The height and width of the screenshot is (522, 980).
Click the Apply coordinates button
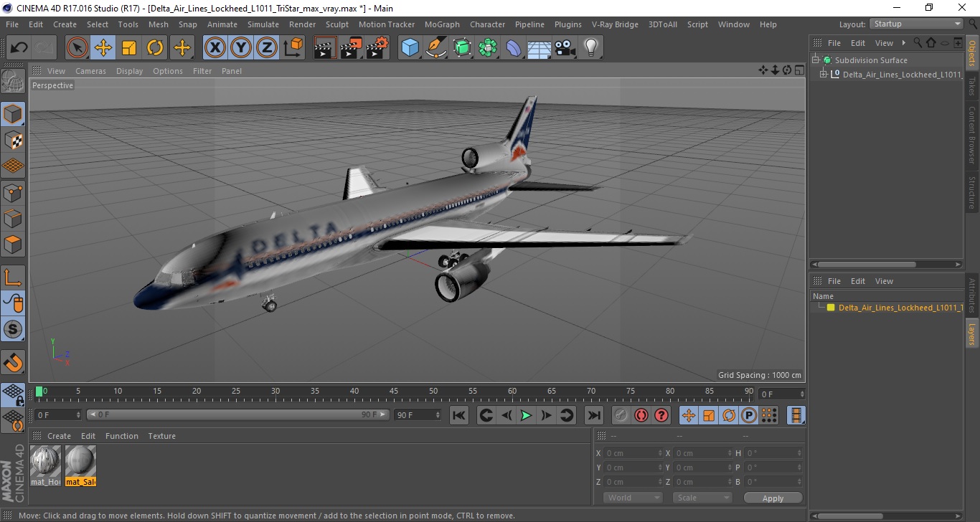tap(773, 498)
